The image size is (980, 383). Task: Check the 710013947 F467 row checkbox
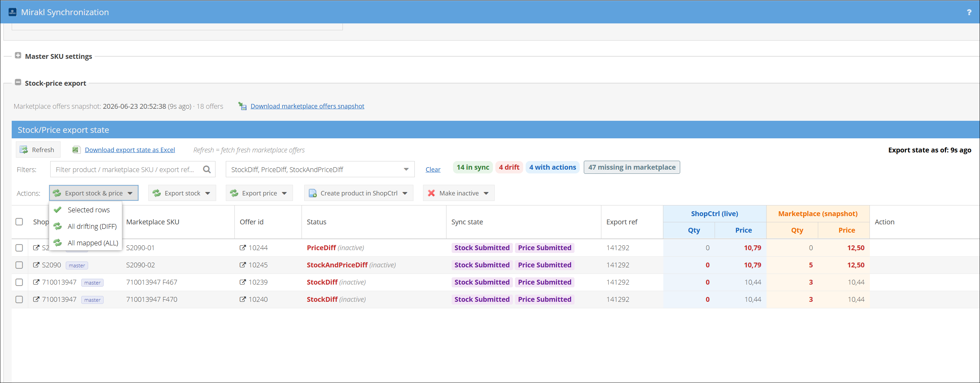(x=19, y=282)
